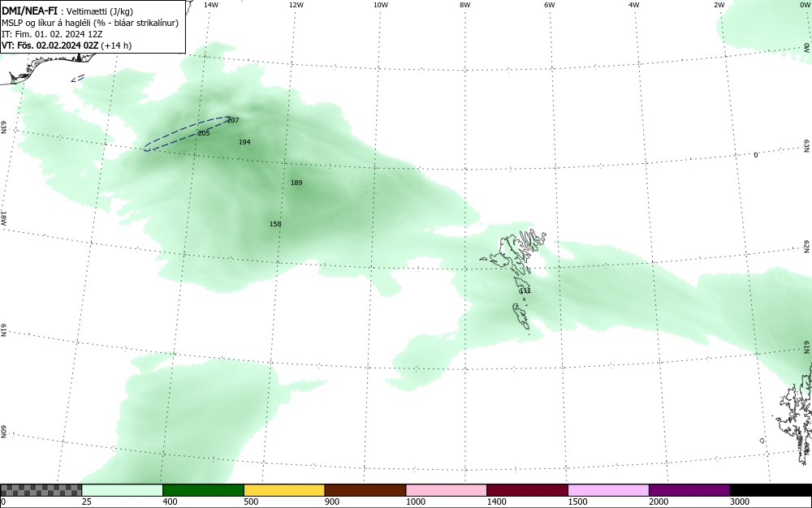
Task: Click the 194 map value
Action: coord(244,142)
